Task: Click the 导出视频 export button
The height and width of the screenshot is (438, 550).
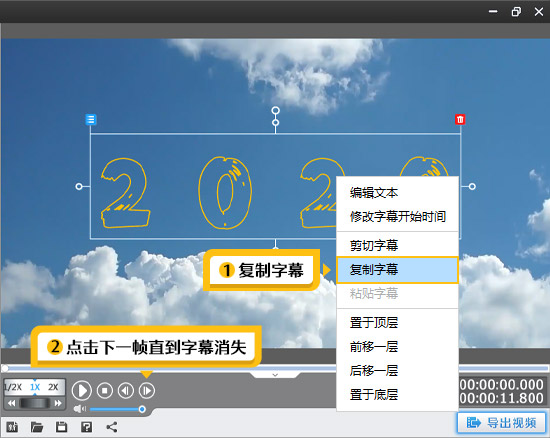Action: coord(502,423)
